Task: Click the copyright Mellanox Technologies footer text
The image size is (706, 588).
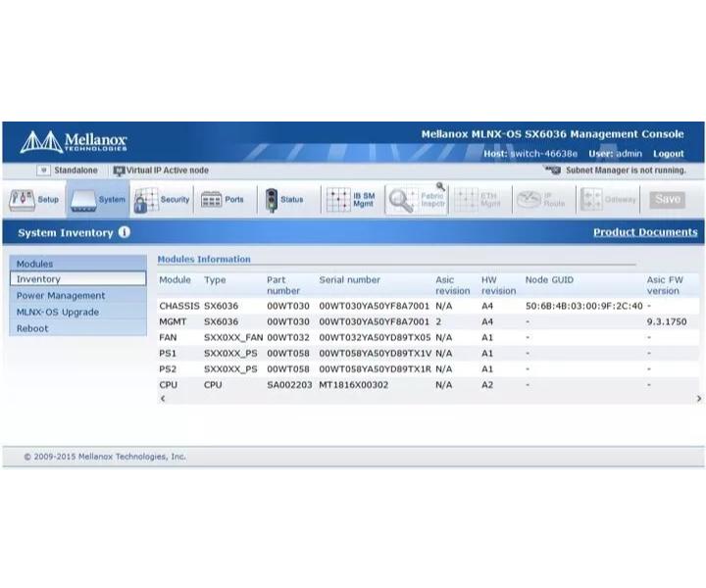Action: pyautogui.click(x=105, y=457)
